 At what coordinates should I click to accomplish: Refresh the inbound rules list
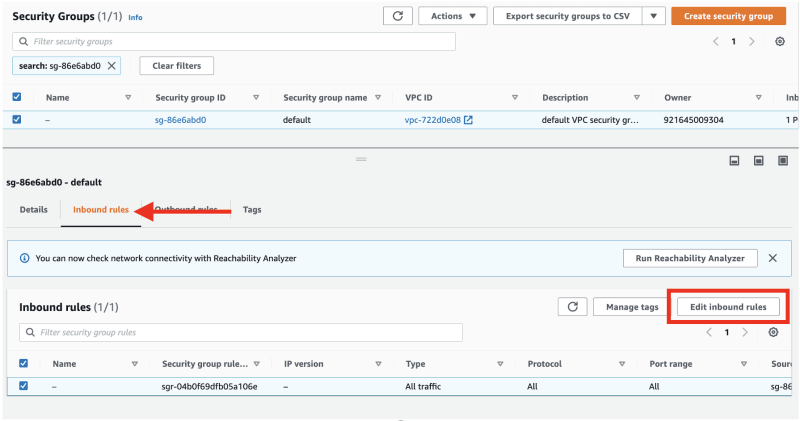(572, 307)
